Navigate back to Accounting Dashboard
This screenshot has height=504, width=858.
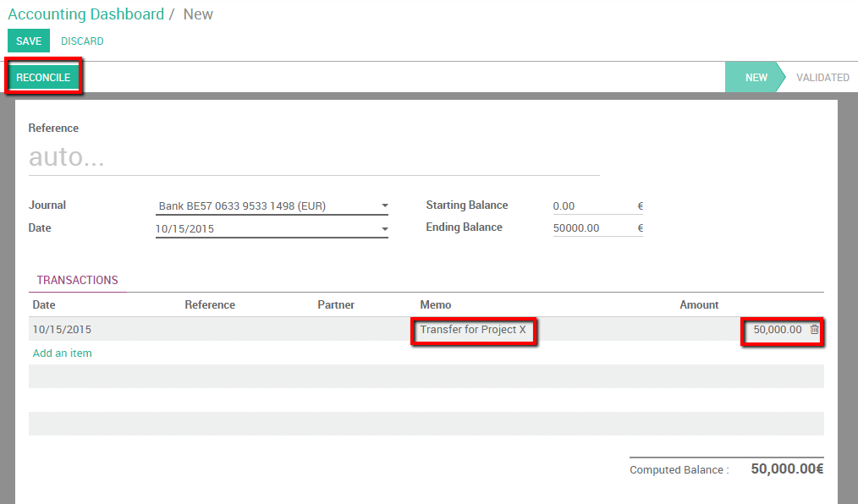[85, 14]
